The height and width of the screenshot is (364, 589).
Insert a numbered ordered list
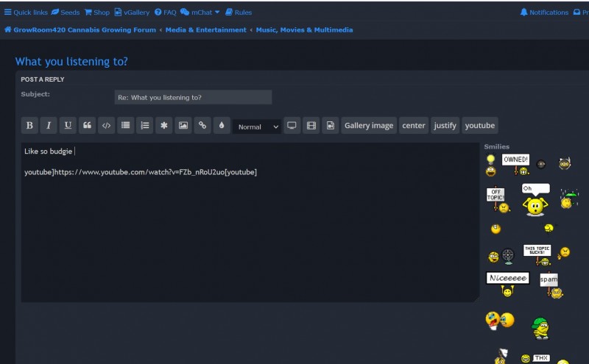click(145, 126)
